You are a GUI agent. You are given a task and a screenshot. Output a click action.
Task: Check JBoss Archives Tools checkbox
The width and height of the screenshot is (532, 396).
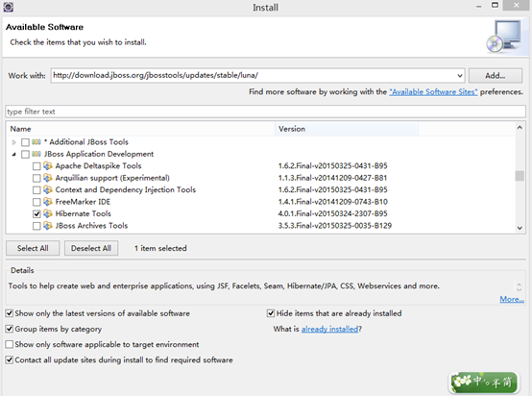click(36, 226)
